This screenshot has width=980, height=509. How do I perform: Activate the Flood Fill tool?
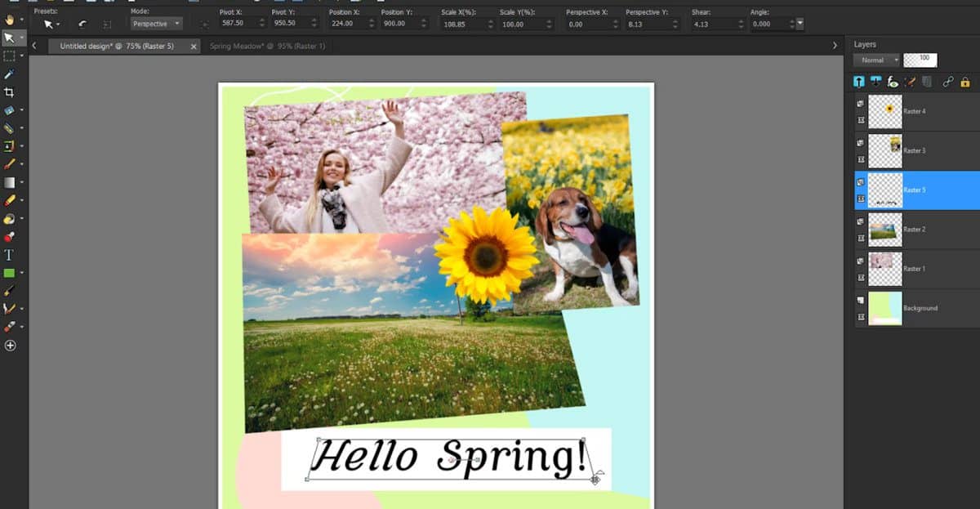click(11, 217)
